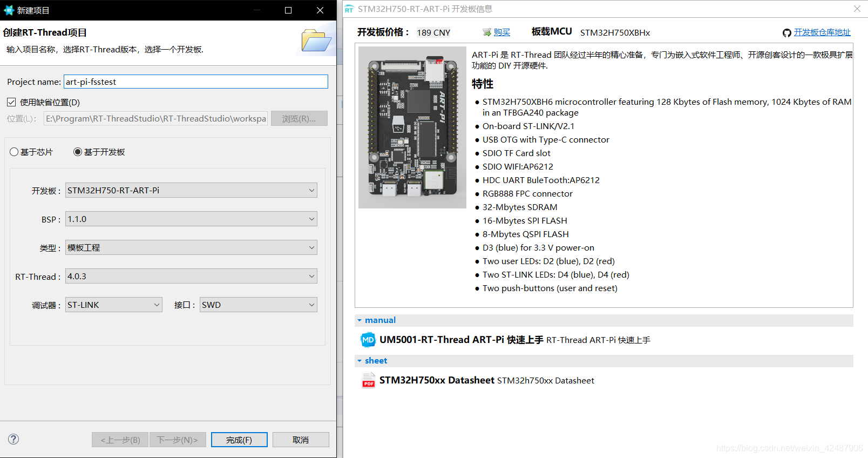Open the SWD interface dropdown
This screenshot has height=458, width=868.
[x=259, y=305]
